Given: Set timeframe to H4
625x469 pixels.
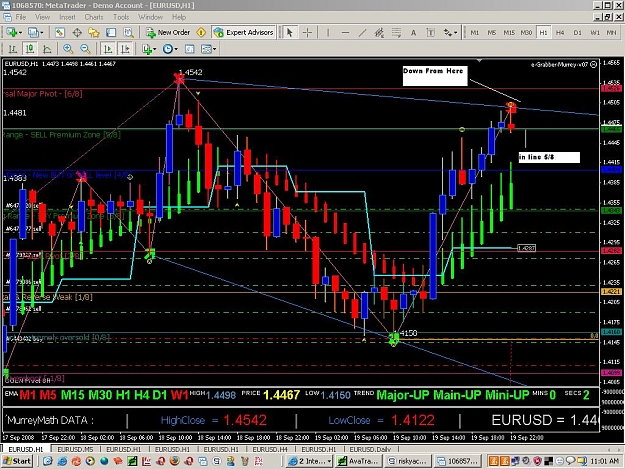Looking at the screenshot, I should coord(560,32).
